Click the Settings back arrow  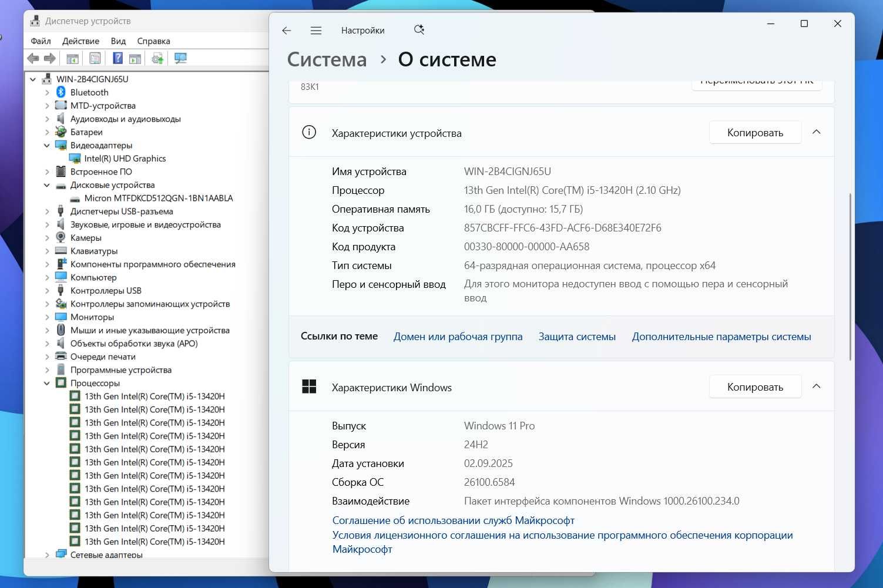[287, 31]
